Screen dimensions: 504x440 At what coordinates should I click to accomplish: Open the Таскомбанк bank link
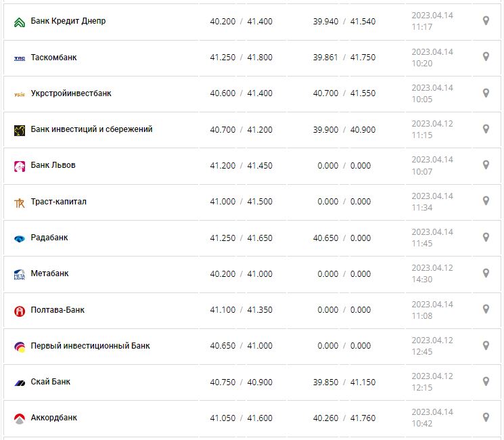point(54,58)
